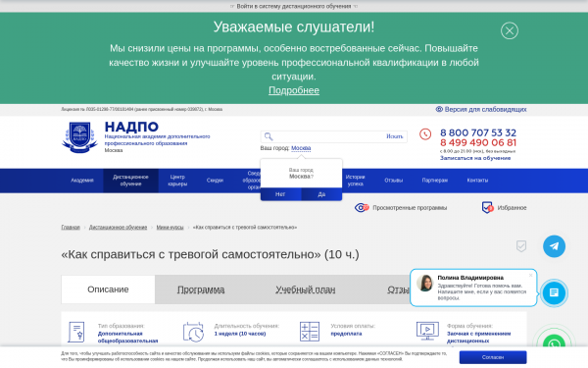Click Просмотренные программы text link
The height and width of the screenshot is (368, 588).
[410, 208]
